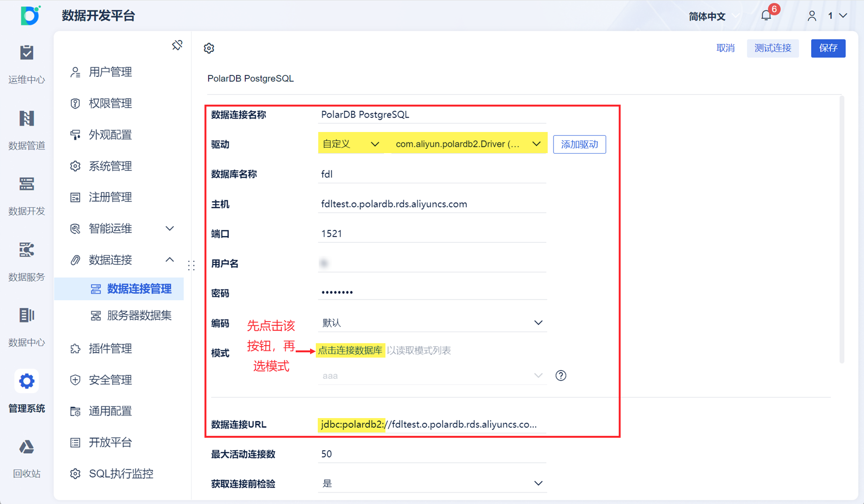864x504 pixels.
Task: Select the 管理系统 gear icon
Action: click(27, 381)
